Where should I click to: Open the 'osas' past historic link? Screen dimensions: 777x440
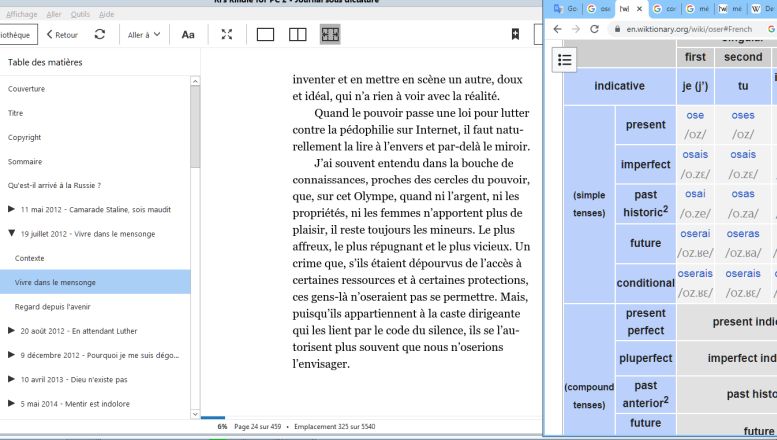[x=743, y=194]
